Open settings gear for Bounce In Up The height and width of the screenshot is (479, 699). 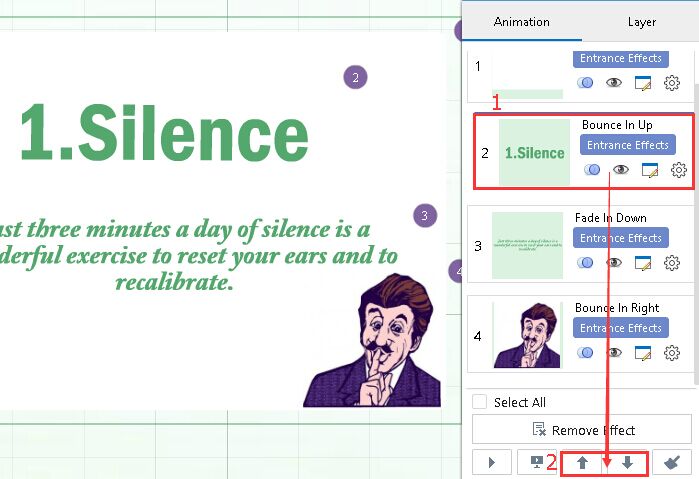[679, 170]
